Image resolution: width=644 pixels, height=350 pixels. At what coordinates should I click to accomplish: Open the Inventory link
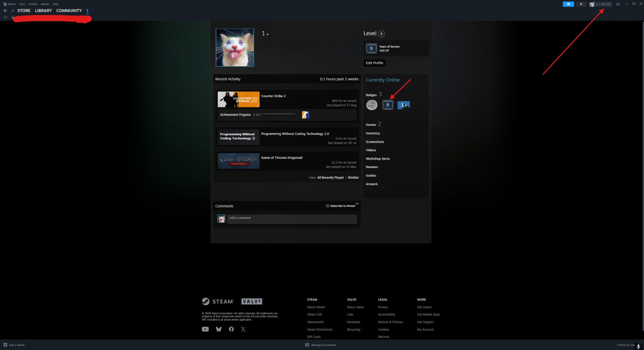pos(373,133)
